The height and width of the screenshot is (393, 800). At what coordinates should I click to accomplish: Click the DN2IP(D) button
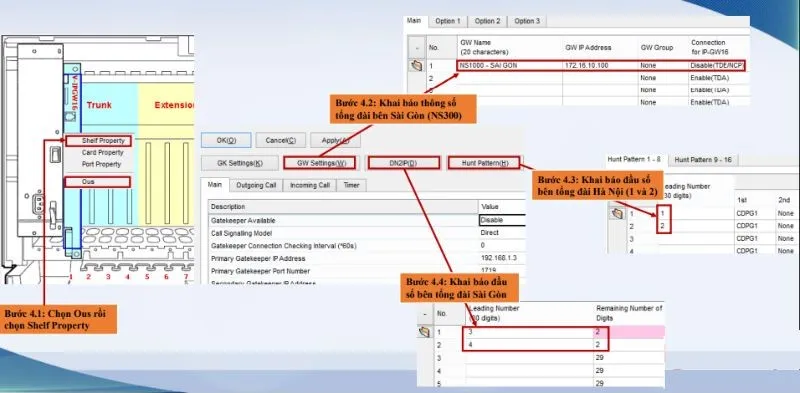[x=404, y=163]
